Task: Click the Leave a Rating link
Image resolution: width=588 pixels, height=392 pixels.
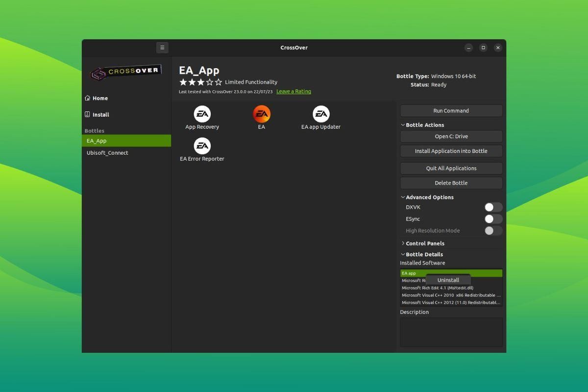Action: 294,91
